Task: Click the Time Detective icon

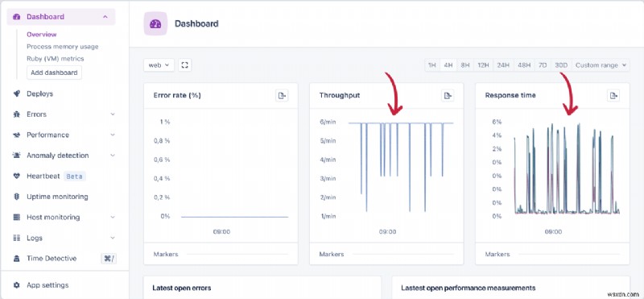Action: (x=16, y=258)
